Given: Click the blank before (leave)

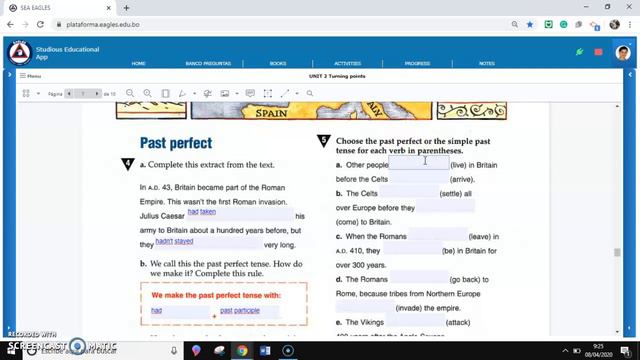Looking at the screenshot, I should [438, 235].
